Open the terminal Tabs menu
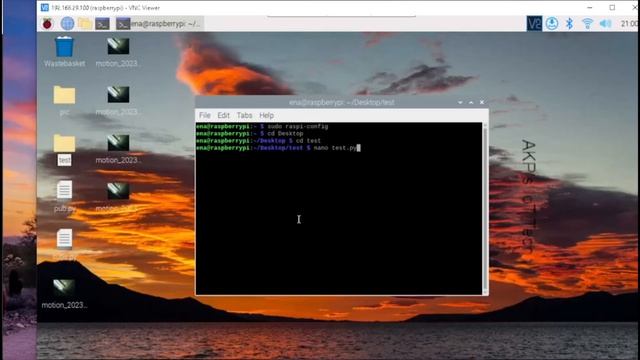 click(244, 115)
